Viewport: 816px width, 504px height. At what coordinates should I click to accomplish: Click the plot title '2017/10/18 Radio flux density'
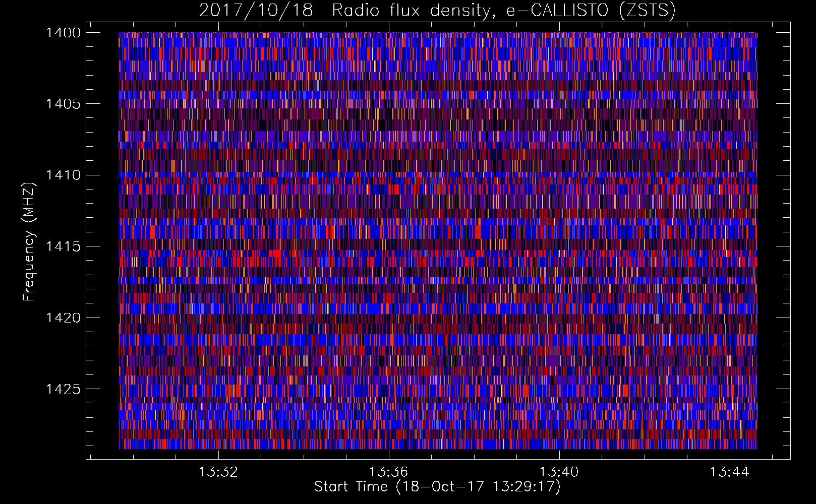coord(437,11)
